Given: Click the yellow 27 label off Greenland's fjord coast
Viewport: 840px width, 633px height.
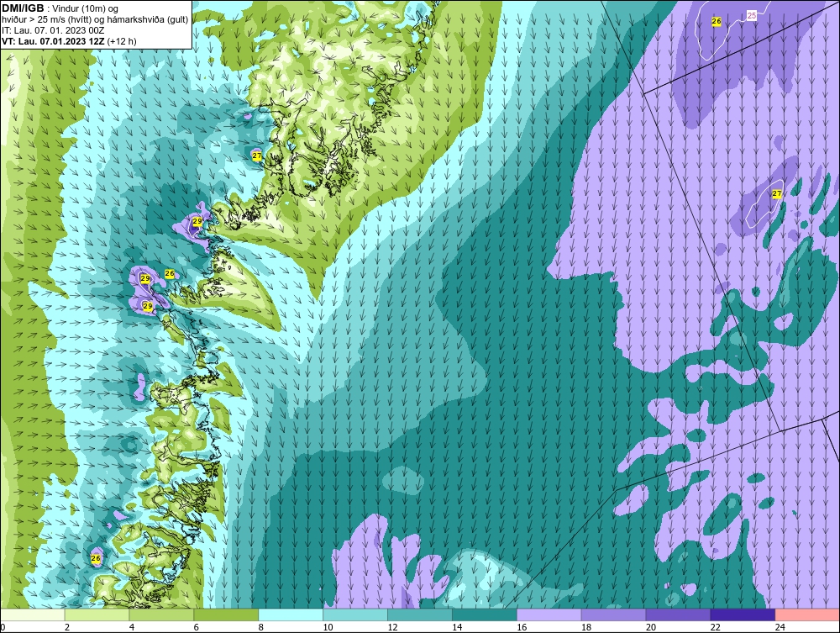Looking at the screenshot, I should point(256,156).
